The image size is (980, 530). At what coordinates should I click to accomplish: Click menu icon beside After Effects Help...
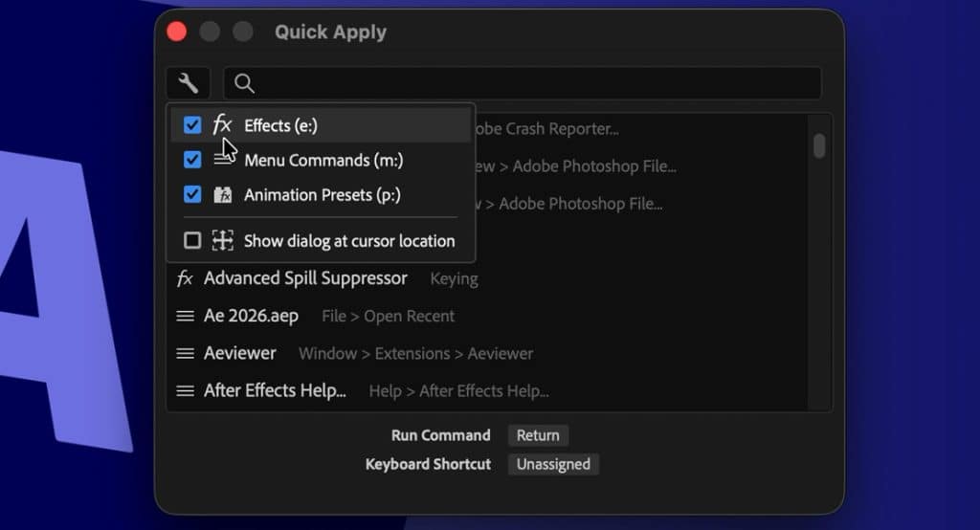click(x=185, y=391)
